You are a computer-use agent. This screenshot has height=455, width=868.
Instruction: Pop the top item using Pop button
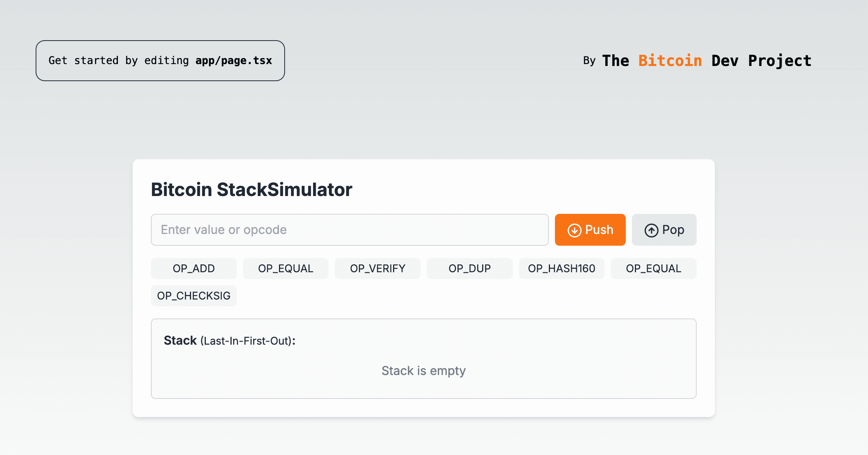pos(664,230)
